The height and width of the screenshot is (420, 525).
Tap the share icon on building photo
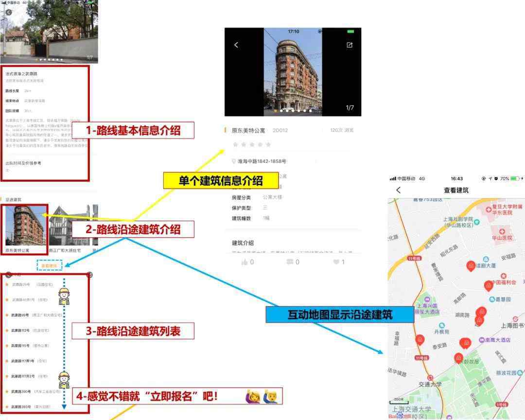(x=350, y=45)
